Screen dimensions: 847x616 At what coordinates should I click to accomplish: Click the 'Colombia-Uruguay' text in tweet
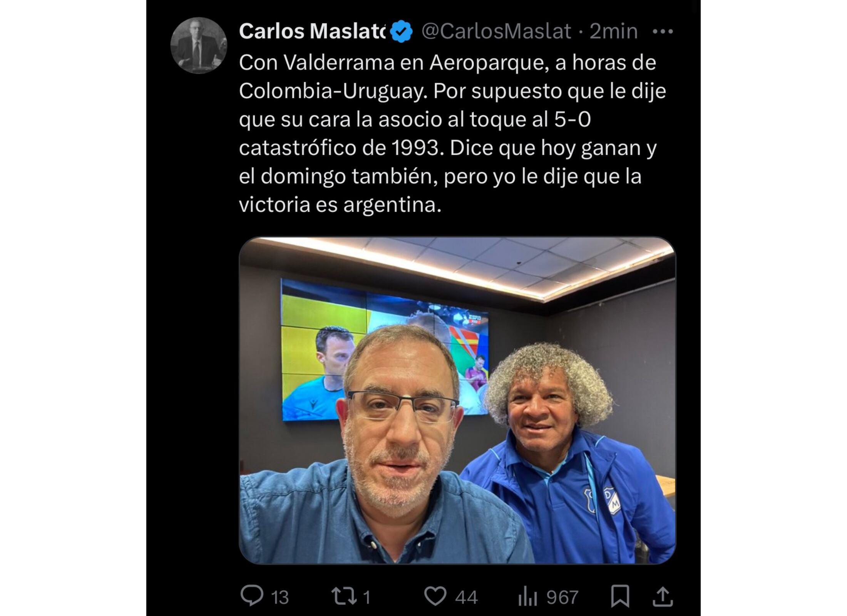coord(331,91)
